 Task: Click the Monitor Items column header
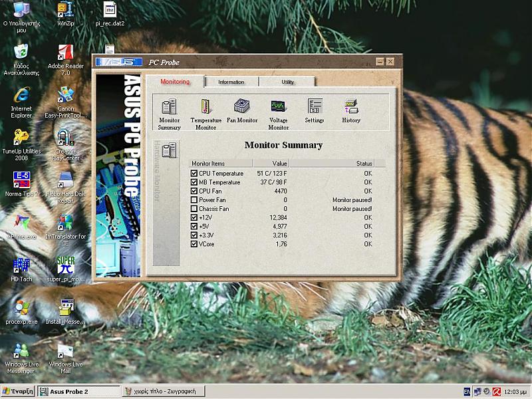(221, 163)
